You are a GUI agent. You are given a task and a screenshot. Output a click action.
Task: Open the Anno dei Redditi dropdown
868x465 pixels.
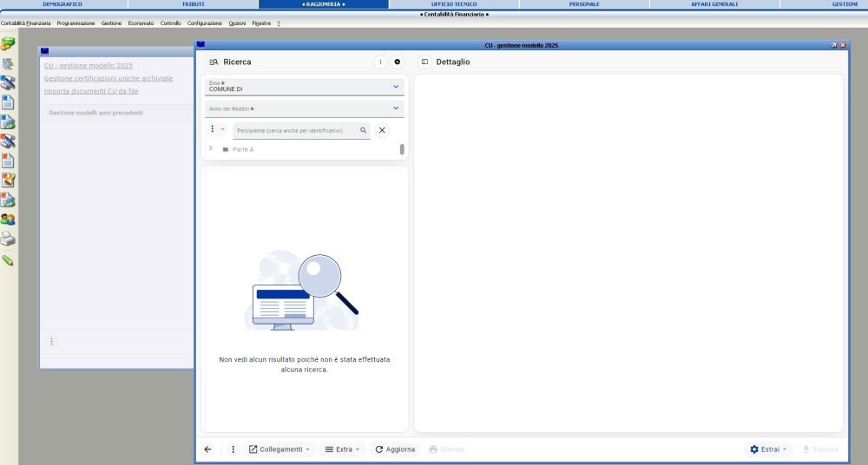pos(396,108)
